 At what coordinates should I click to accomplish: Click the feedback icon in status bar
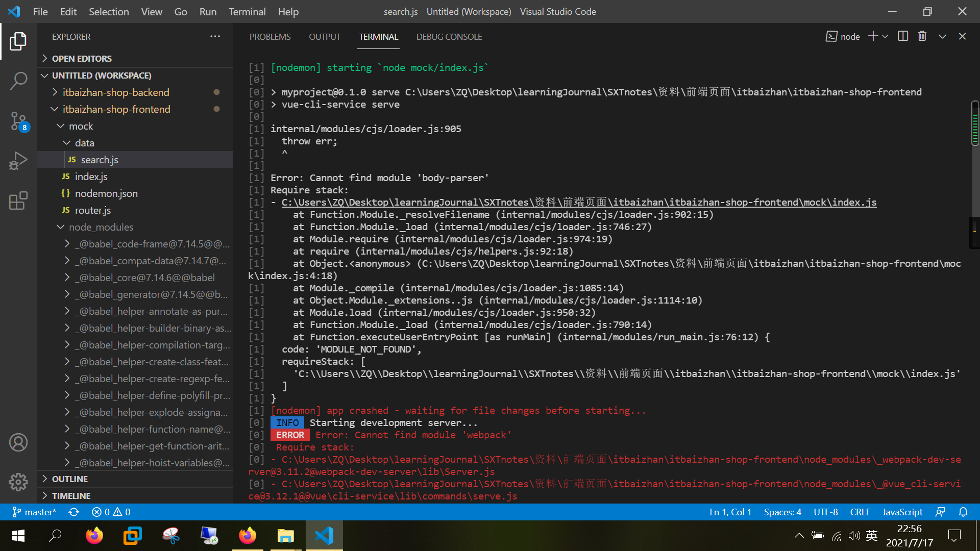coord(940,512)
